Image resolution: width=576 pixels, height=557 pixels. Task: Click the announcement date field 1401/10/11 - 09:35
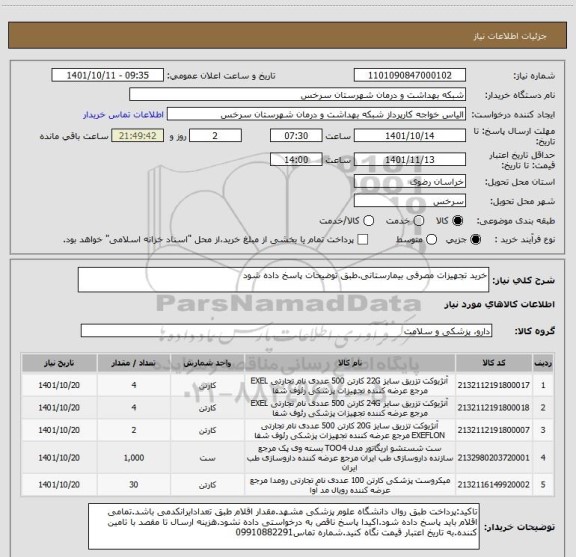click(108, 75)
